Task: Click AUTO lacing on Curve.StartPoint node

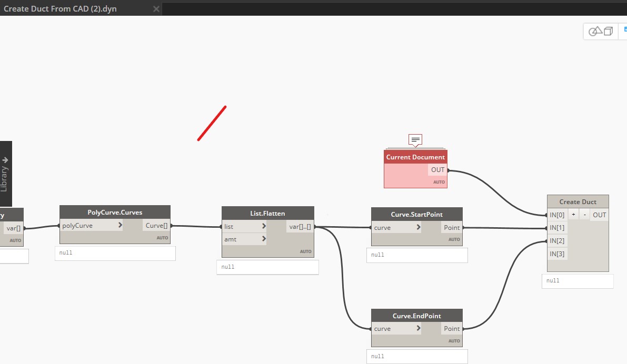Action: click(454, 239)
